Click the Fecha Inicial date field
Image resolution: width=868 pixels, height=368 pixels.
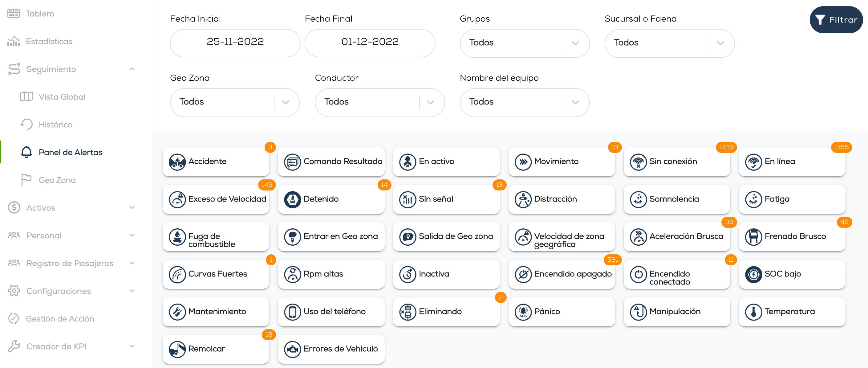[235, 43]
